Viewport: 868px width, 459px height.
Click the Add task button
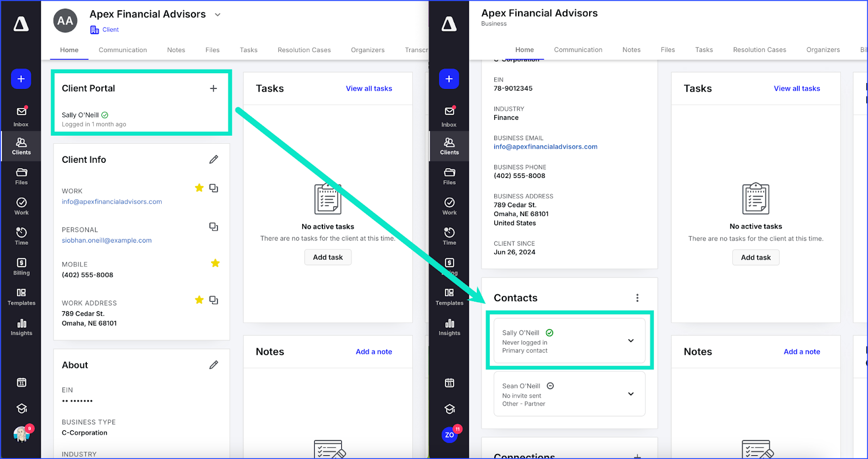[328, 257]
